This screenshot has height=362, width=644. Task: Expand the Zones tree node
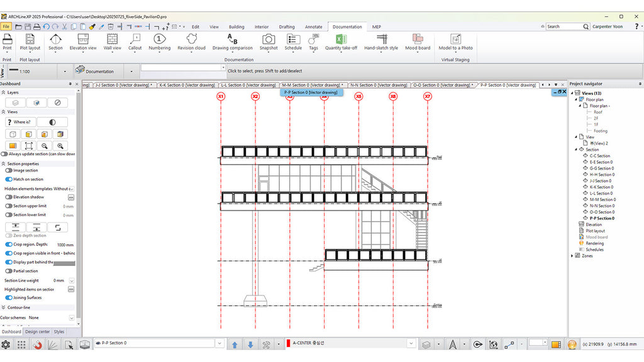[x=572, y=256]
